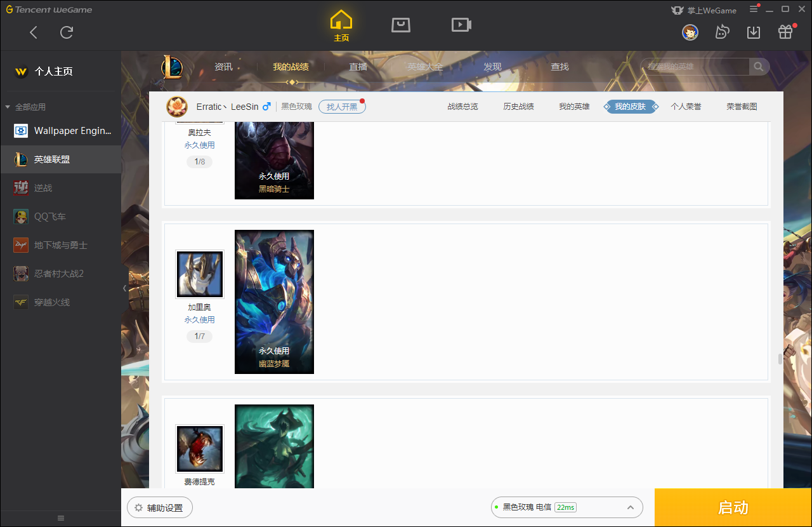Click the 1/8 skin count badge

pyautogui.click(x=200, y=161)
